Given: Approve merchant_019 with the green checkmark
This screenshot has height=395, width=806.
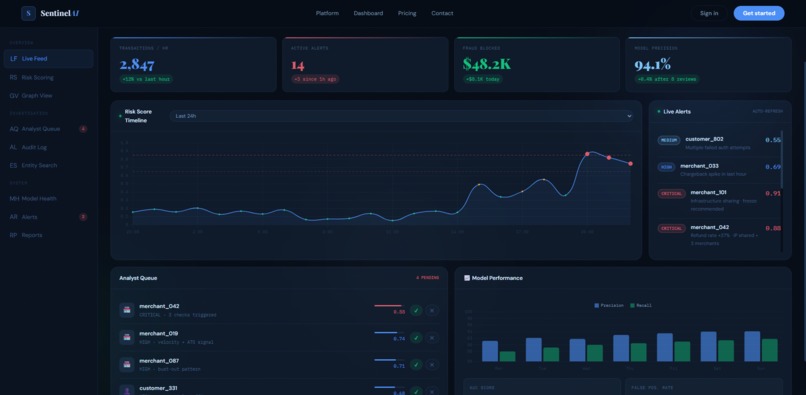Looking at the screenshot, I should pos(416,337).
